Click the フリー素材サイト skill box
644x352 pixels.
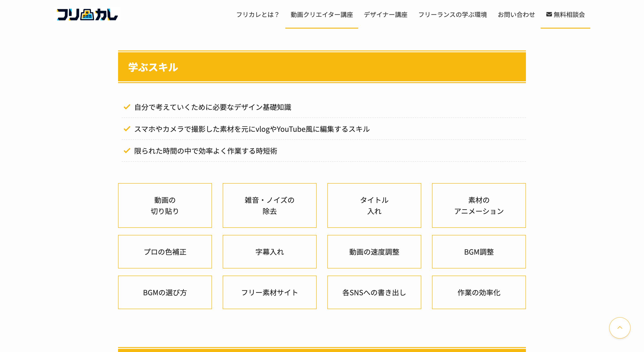(x=269, y=292)
